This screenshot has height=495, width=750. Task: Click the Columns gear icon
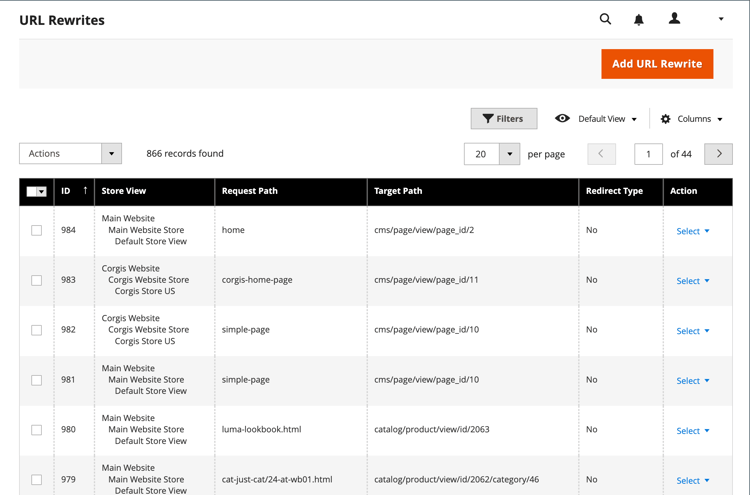[x=665, y=119]
